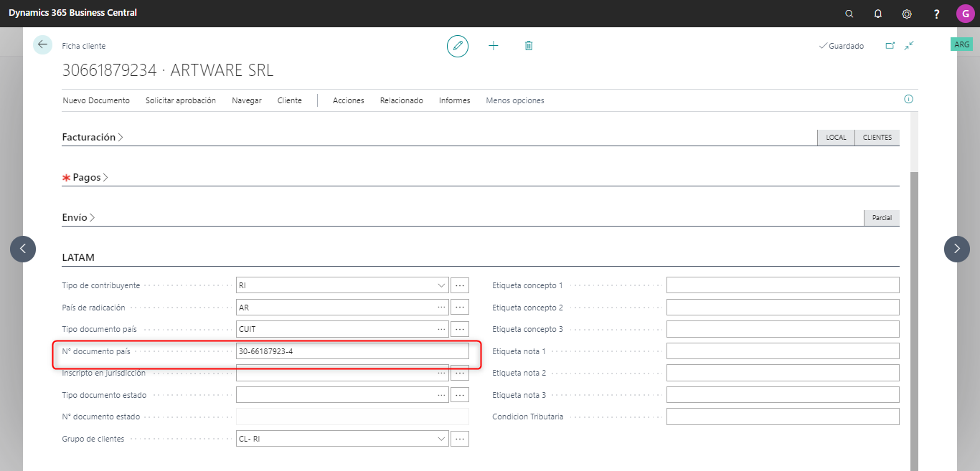Open lookup inside Tipo documento país field
Screen dimensions: 980x471
[x=441, y=329]
